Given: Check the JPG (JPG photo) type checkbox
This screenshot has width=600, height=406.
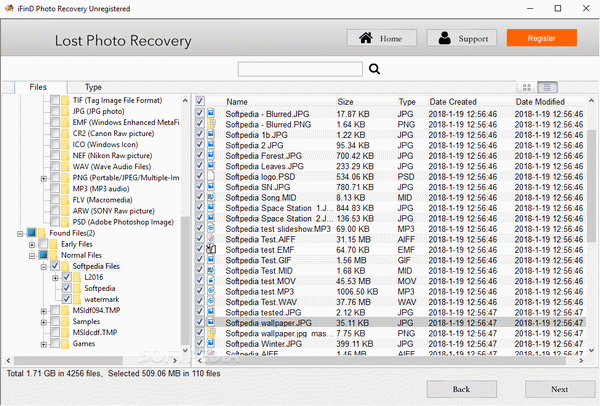Looking at the screenshot, I should pos(55,111).
